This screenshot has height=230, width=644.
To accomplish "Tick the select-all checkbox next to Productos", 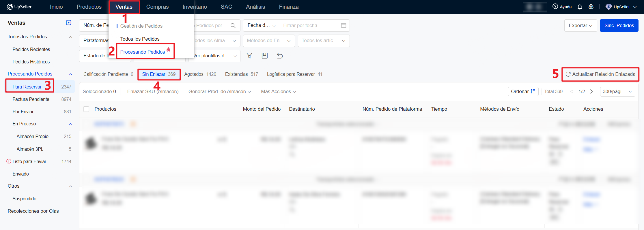I will pos(86,109).
